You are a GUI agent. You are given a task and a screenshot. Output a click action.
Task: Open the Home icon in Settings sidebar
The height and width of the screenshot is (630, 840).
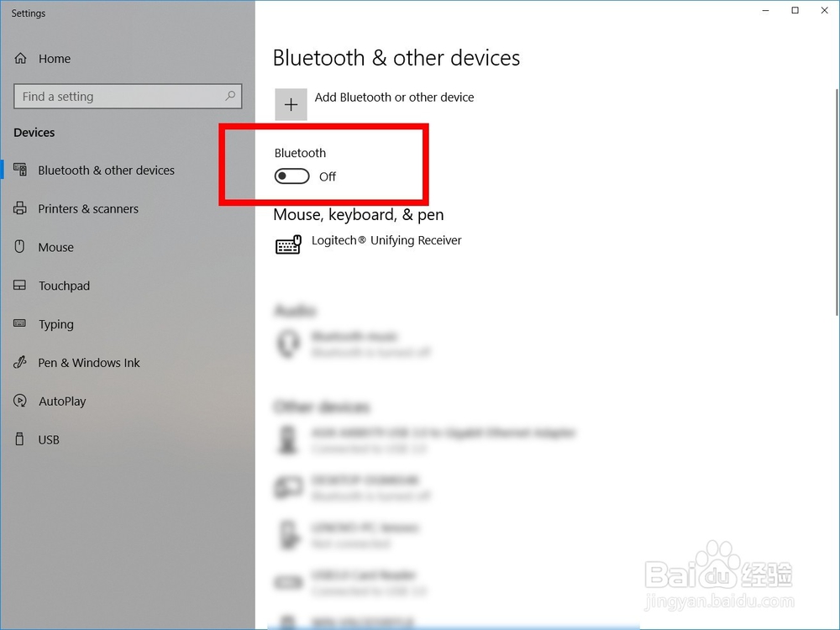[20, 59]
